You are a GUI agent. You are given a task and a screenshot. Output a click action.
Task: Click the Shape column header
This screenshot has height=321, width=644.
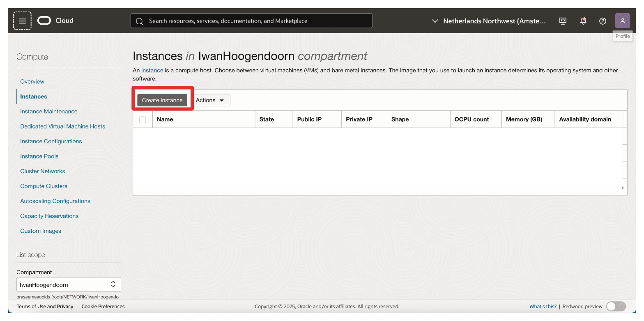tap(419, 119)
